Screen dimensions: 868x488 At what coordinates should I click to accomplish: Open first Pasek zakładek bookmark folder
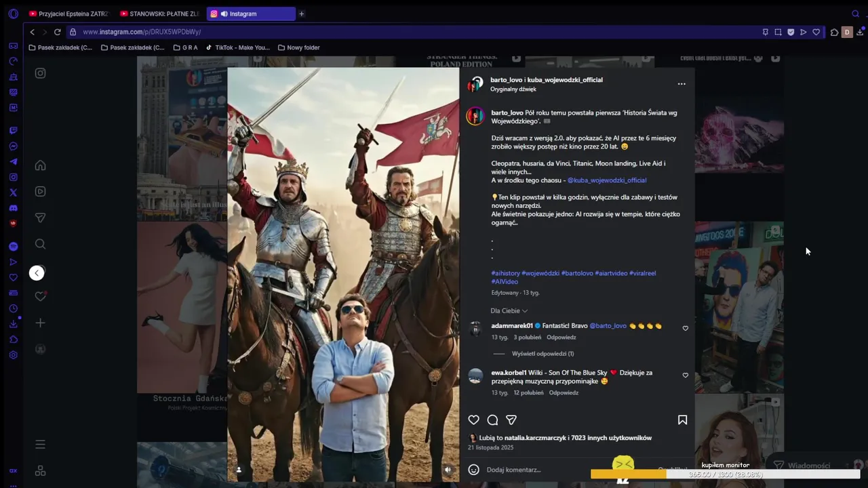(60, 47)
